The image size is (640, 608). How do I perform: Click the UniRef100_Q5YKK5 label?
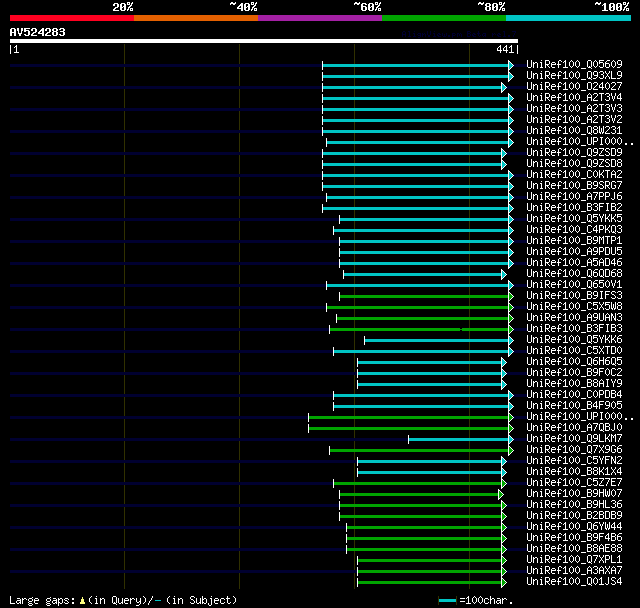(x=574, y=219)
